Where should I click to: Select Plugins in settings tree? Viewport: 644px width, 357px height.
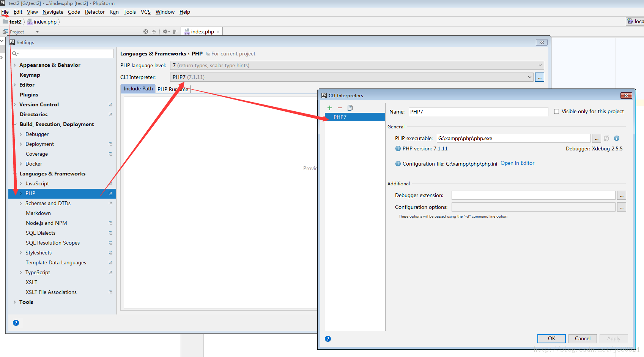29,95
